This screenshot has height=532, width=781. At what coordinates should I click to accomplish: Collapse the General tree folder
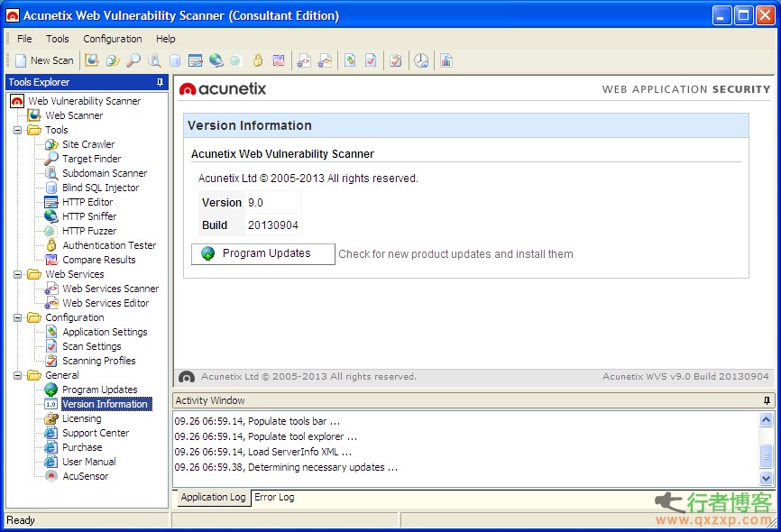click(17, 376)
